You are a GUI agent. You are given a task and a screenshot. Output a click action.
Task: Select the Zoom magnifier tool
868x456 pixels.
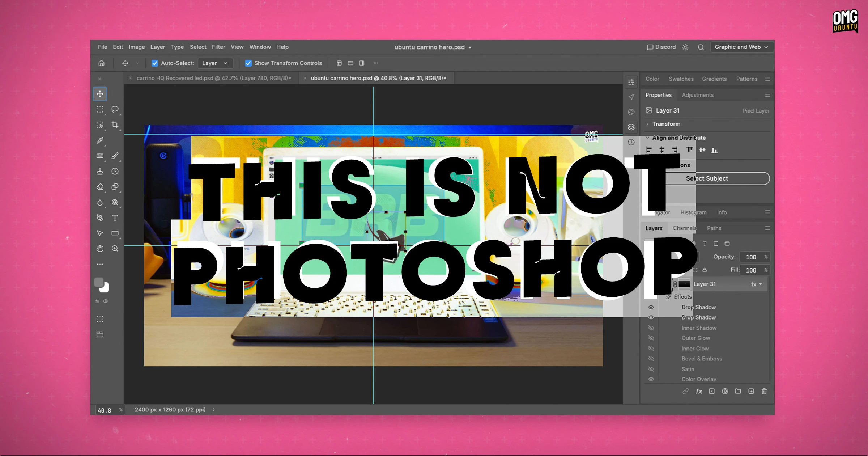[x=115, y=249]
